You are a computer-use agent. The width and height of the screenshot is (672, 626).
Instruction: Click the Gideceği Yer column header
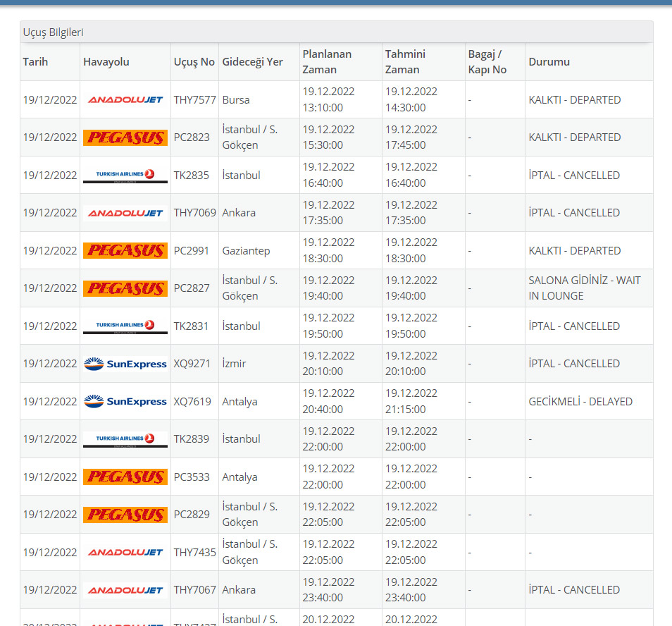252,62
